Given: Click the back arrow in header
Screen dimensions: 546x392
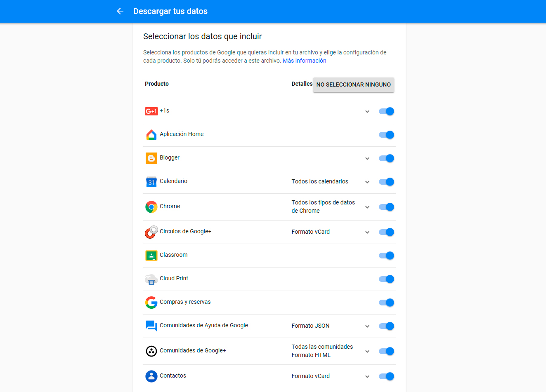Looking at the screenshot, I should pos(120,11).
